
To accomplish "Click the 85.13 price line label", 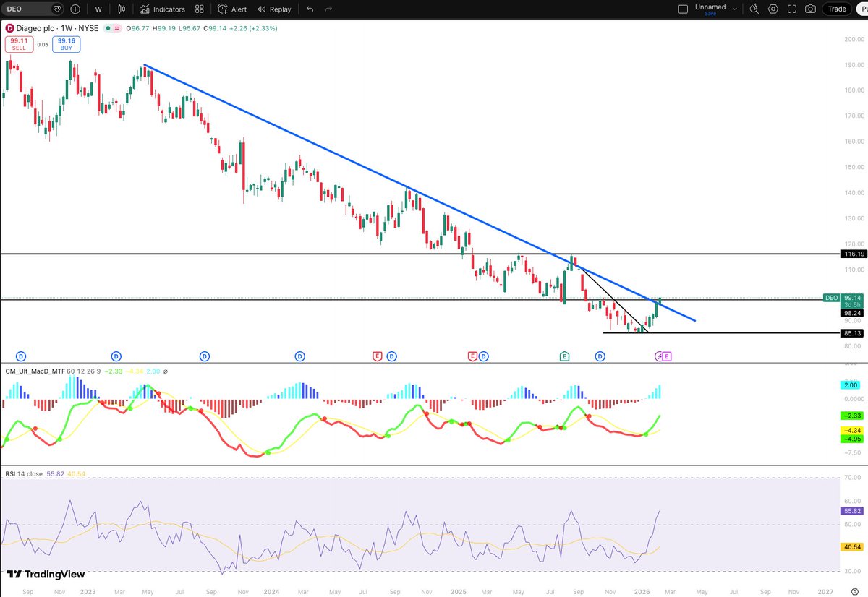I will 853,333.
